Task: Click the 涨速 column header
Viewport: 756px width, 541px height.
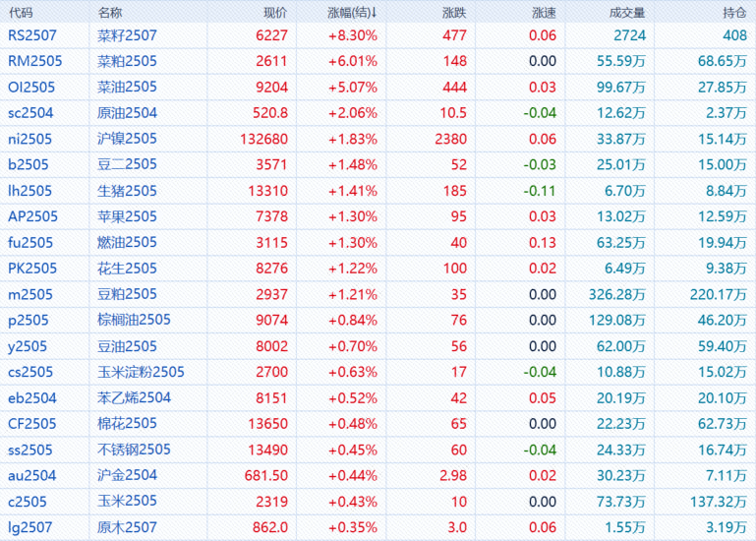Action: [x=543, y=13]
